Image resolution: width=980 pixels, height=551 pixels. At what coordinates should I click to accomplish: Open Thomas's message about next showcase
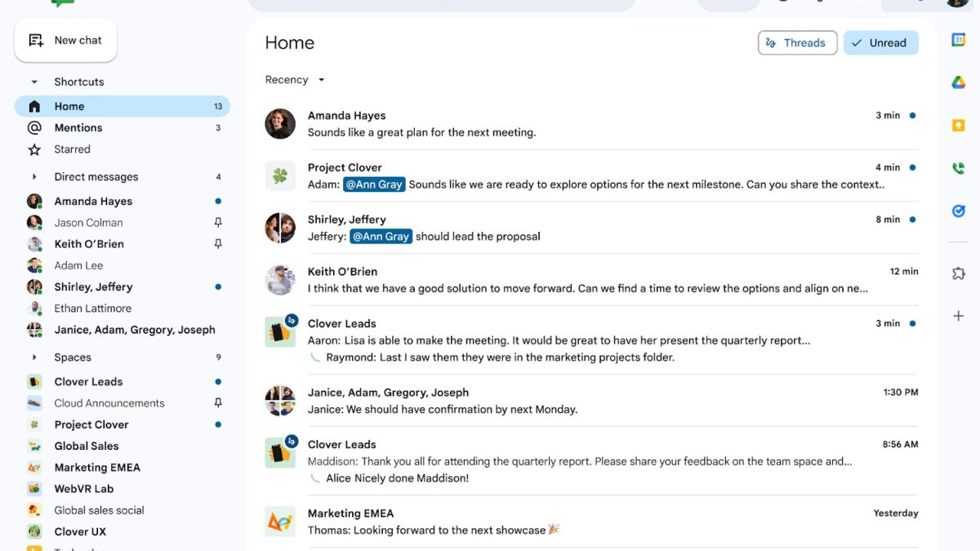click(434, 531)
